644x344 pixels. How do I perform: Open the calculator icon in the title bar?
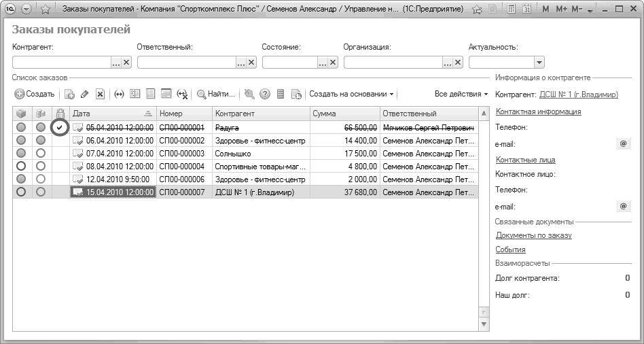pos(512,9)
